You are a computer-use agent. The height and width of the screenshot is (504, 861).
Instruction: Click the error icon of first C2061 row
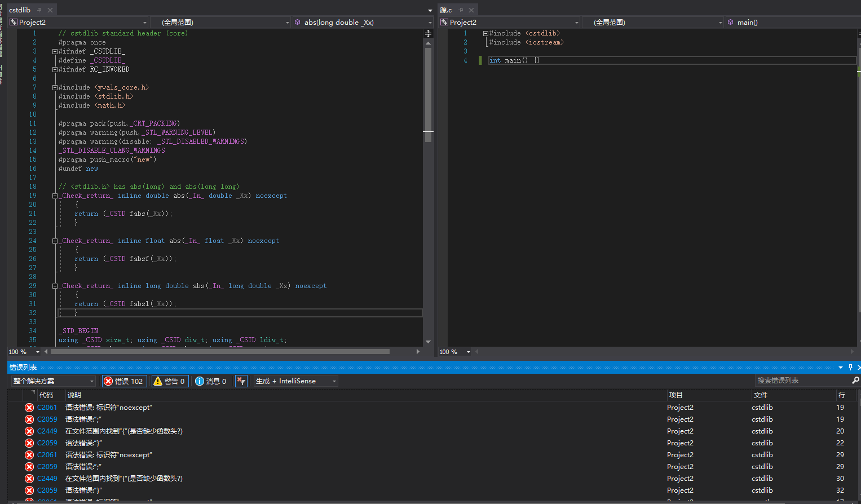pos(29,408)
